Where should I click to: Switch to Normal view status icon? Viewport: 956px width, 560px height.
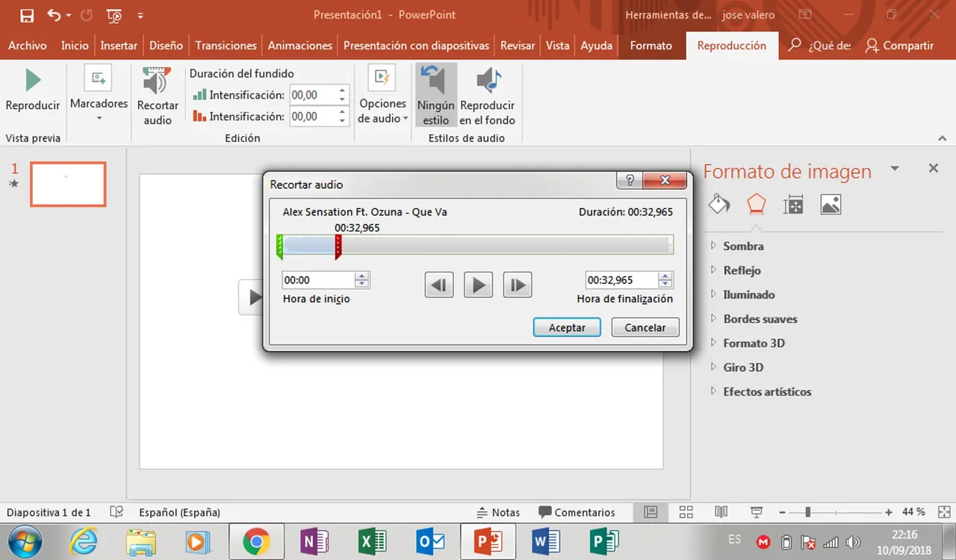[651, 512]
